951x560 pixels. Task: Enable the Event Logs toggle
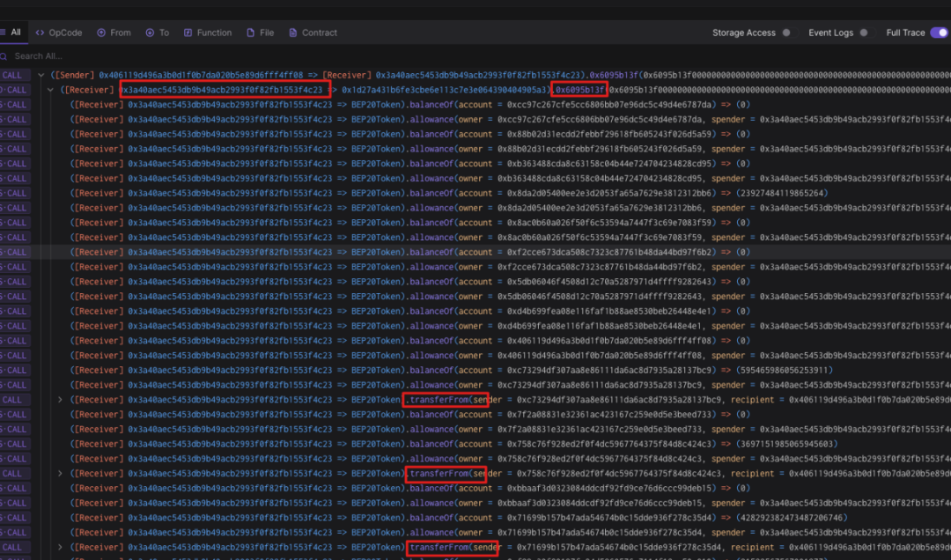[x=864, y=33]
